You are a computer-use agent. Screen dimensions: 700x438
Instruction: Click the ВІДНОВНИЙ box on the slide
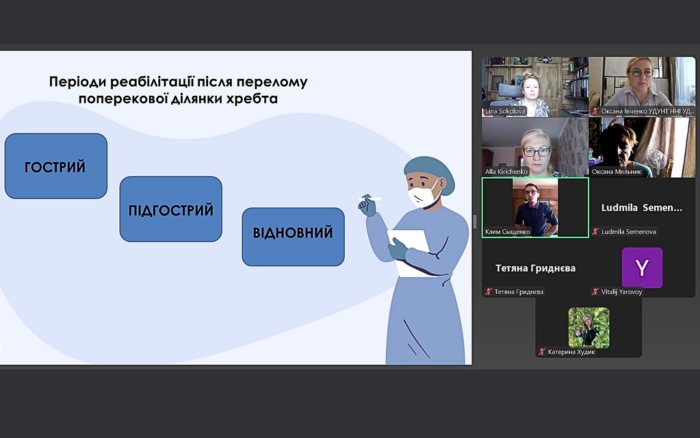[293, 235]
